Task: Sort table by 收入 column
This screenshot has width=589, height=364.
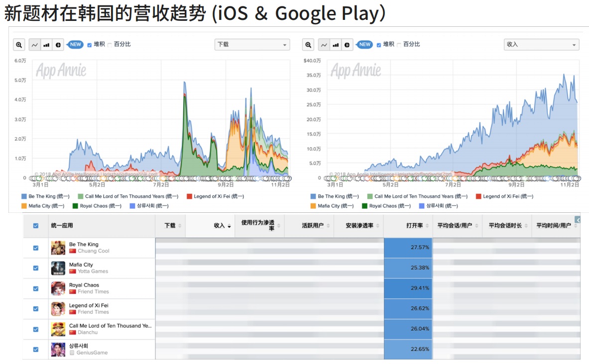Action: [210, 226]
